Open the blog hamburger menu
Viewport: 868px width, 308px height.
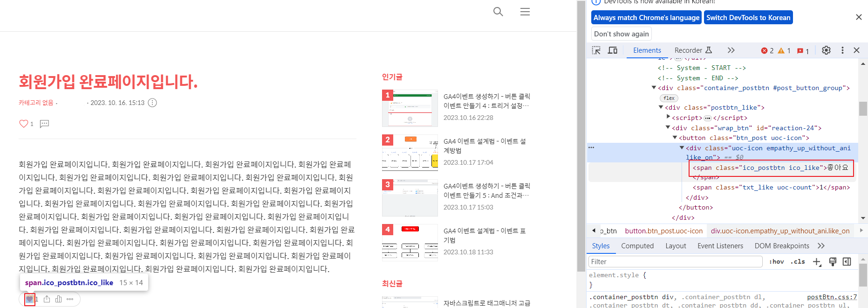pos(525,12)
